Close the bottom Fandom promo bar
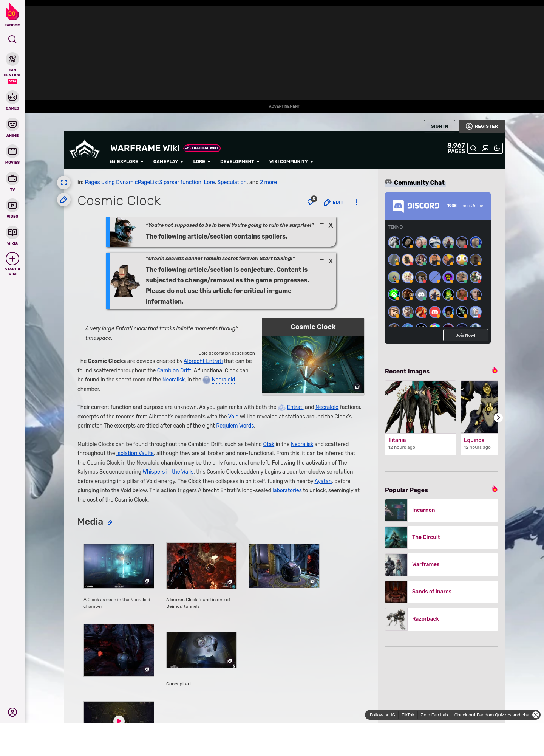This screenshot has width=544, height=756. 536,715
